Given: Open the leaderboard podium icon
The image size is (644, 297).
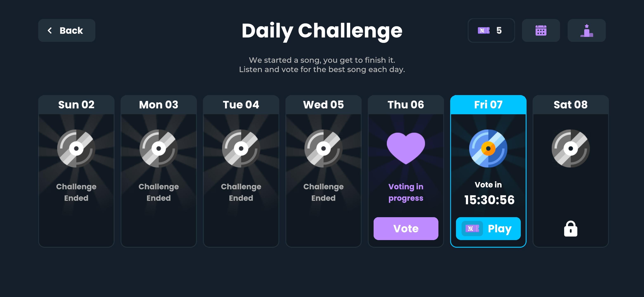Looking at the screenshot, I should point(586,31).
